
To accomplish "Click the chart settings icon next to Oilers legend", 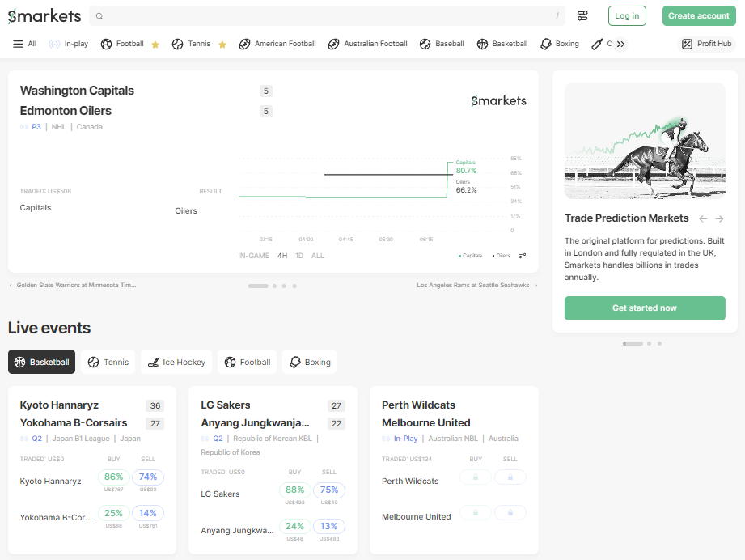I will (522, 255).
